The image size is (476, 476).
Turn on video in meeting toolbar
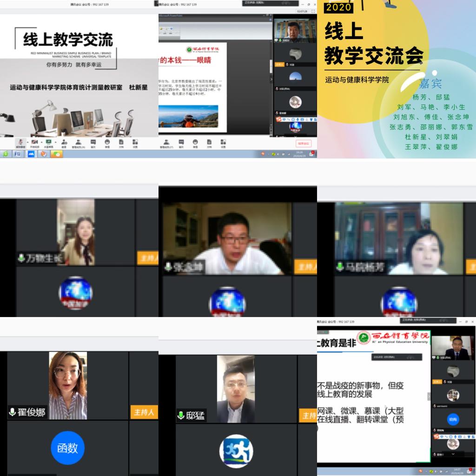[x=34, y=142]
